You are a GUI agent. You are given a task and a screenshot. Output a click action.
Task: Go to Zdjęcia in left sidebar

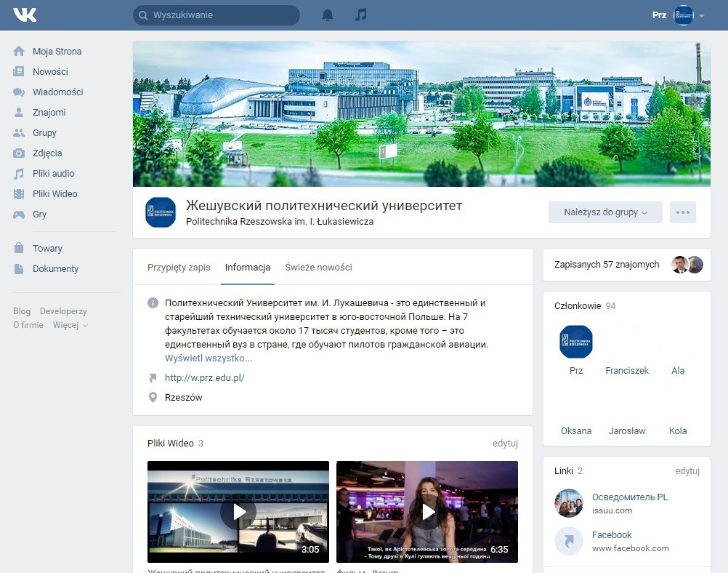coord(46,153)
